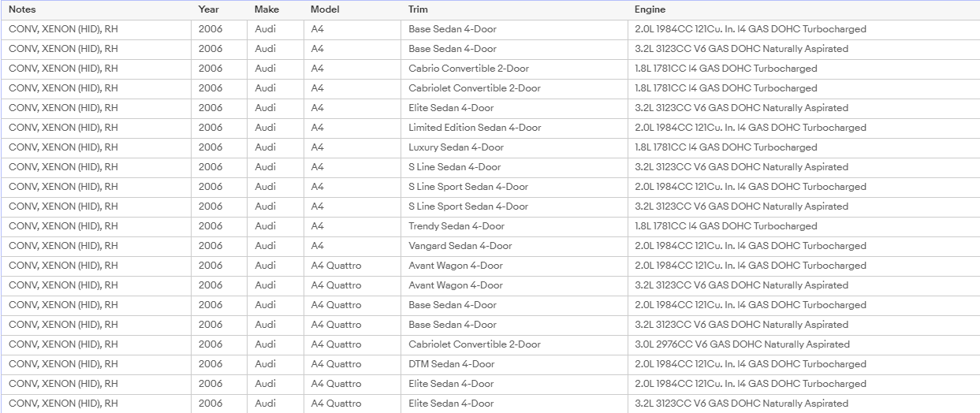Select A4 model cell in Trendy Sedan row
The height and width of the screenshot is (413, 980).
tap(352, 226)
